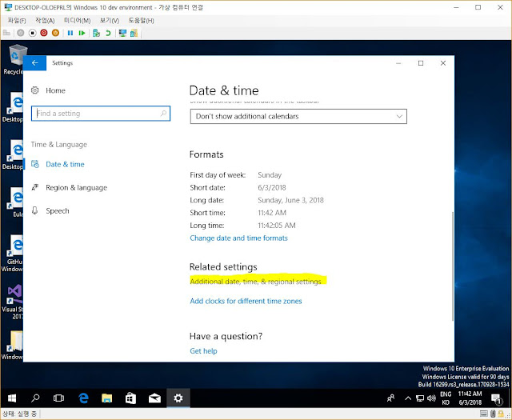
Task: Click the volume speaker tray icon
Action: [x=432, y=398]
